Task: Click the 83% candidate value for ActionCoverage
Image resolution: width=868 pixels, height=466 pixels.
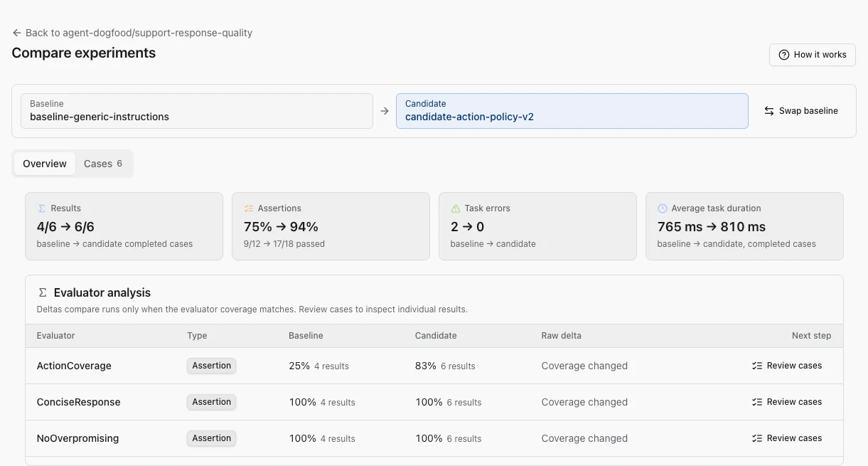Action: click(x=426, y=366)
